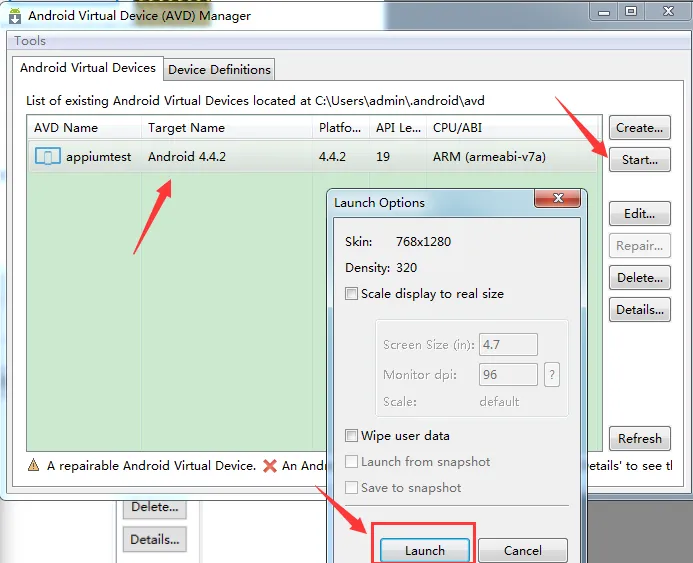Check the Wipe user data option
The width and height of the screenshot is (693, 563).
point(351,436)
